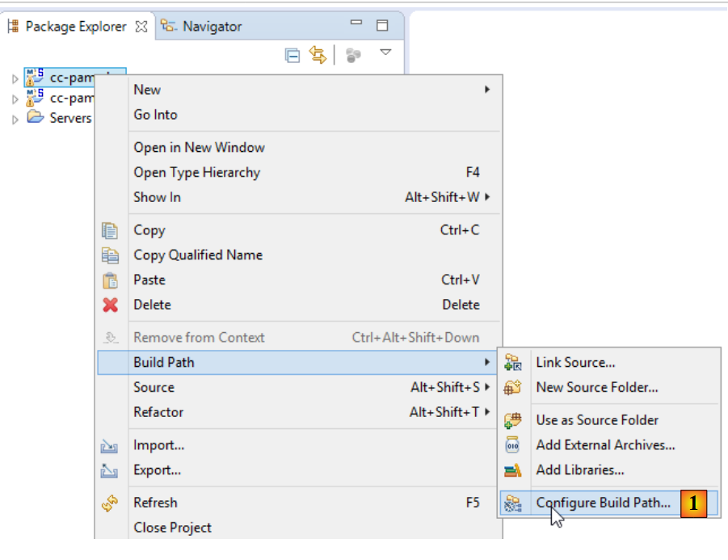The width and height of the screenshot is (728, 560).
Task: Click Copy Qualified Name entry
Action: click(x=198, y=255)
